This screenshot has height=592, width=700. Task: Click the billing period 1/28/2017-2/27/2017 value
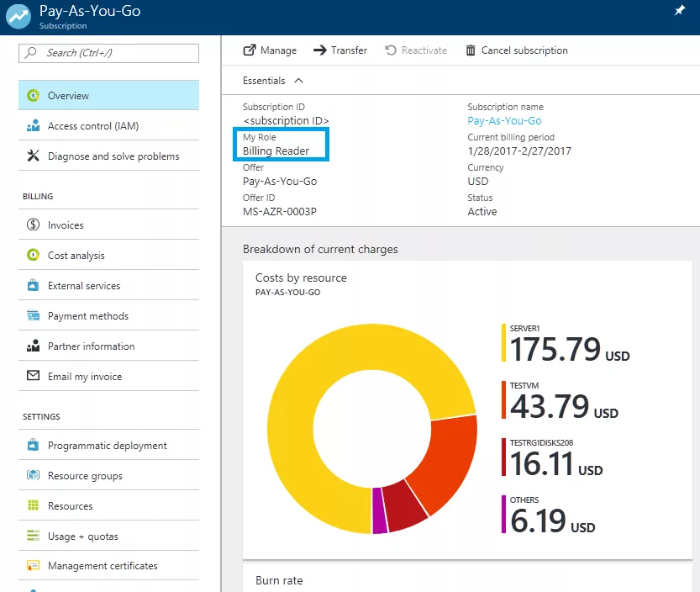(x=519, y=151)
